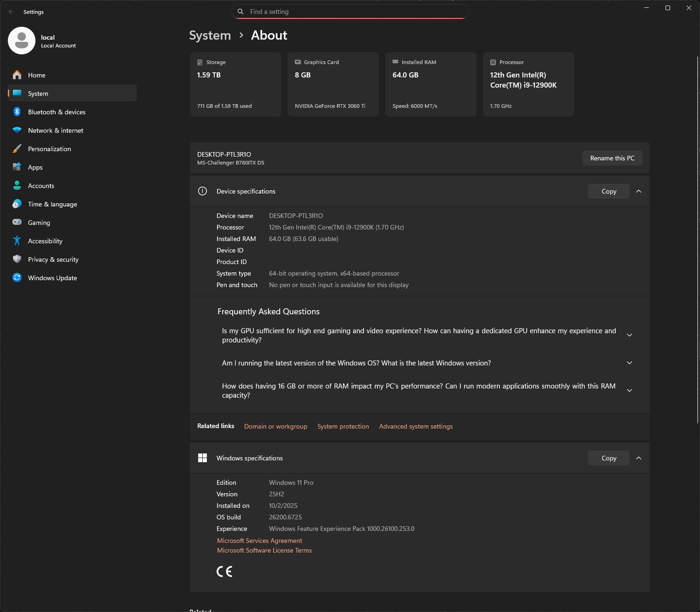Image resolution: width=700 pixels, height=612 pixels.
Task: Click the Find a setting search box
Action: [350, 12]
